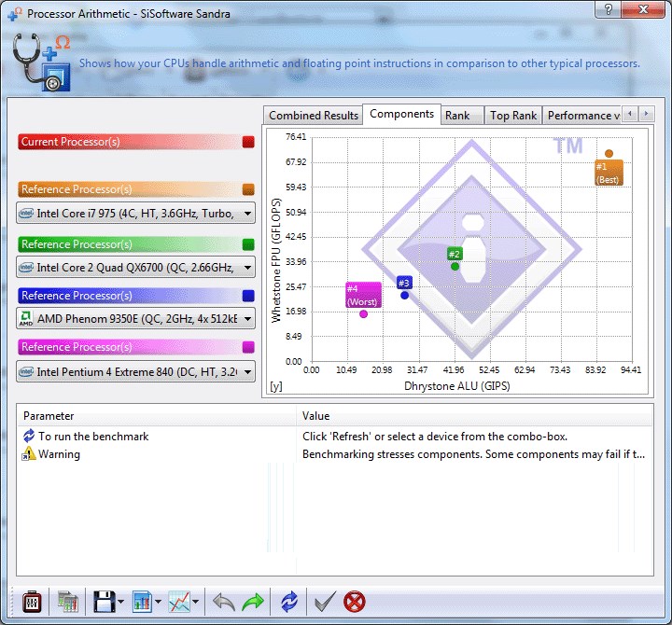Click the floppy disk Save icon
The width and height of the screenshot is (672, 625).
coord(105,602)
